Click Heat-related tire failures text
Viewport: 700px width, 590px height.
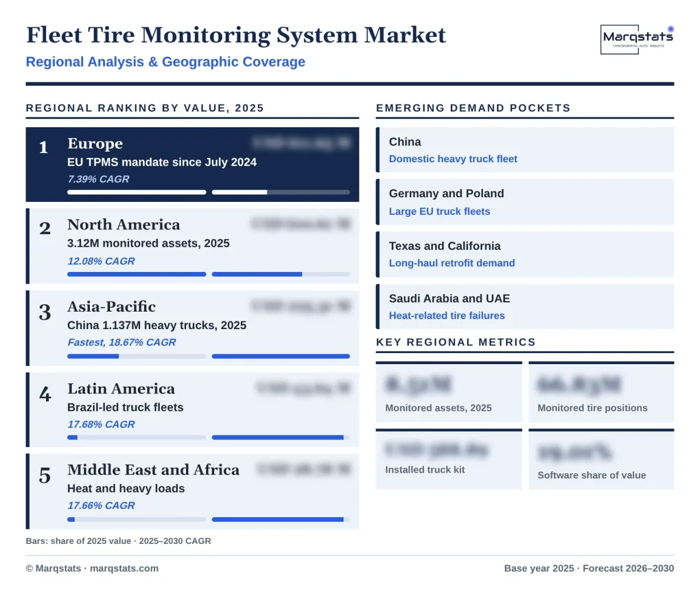(447, 316)
